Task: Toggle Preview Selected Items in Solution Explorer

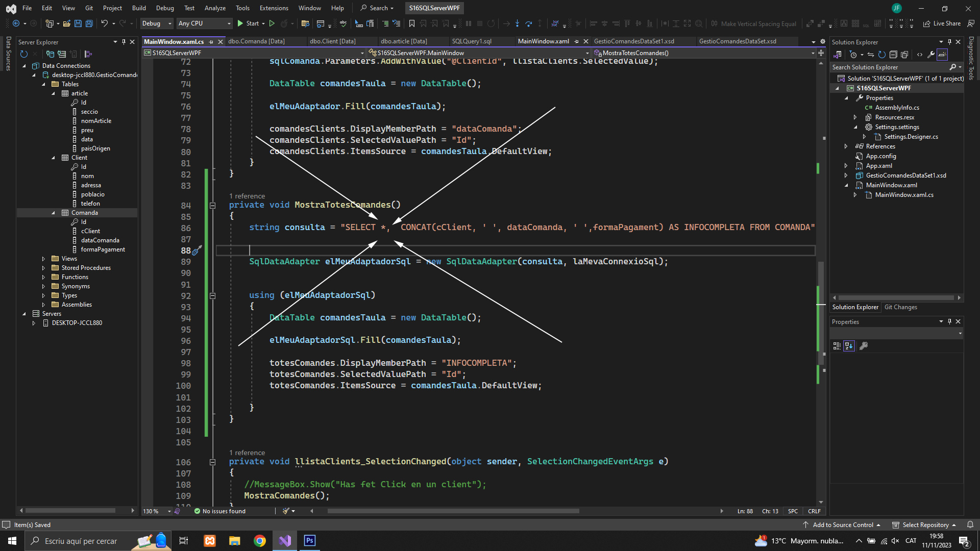Action: (942, 55)
